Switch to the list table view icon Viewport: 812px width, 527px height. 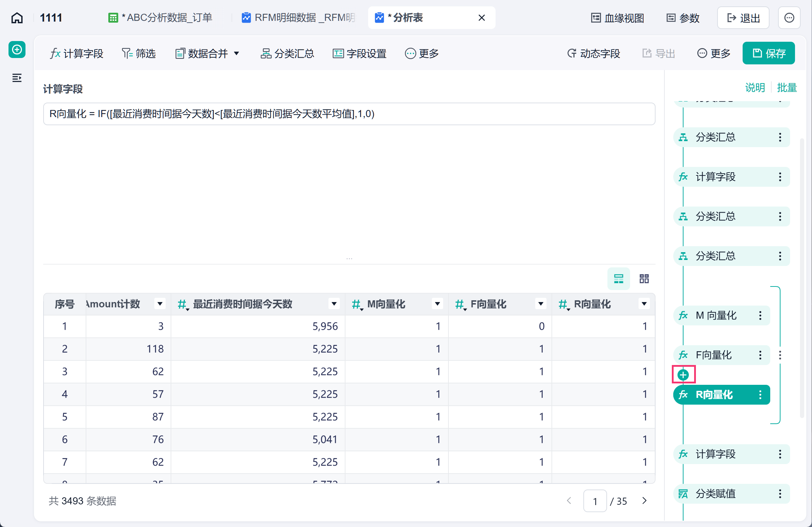click(x=619, y=279)
